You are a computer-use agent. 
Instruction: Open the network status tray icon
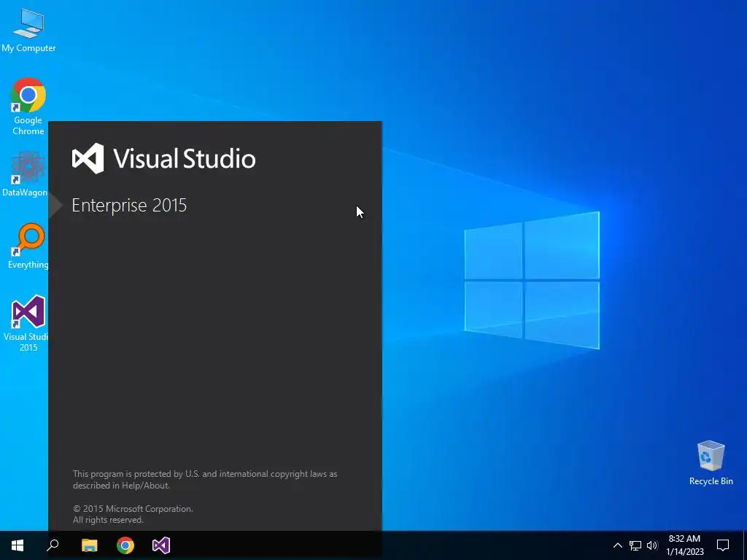click(635, 545)
